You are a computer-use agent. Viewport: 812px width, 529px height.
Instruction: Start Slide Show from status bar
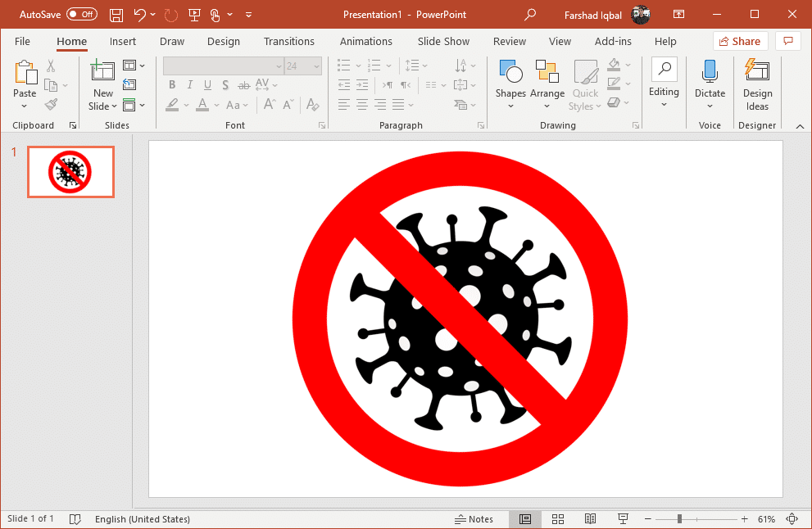click(623, 519)
